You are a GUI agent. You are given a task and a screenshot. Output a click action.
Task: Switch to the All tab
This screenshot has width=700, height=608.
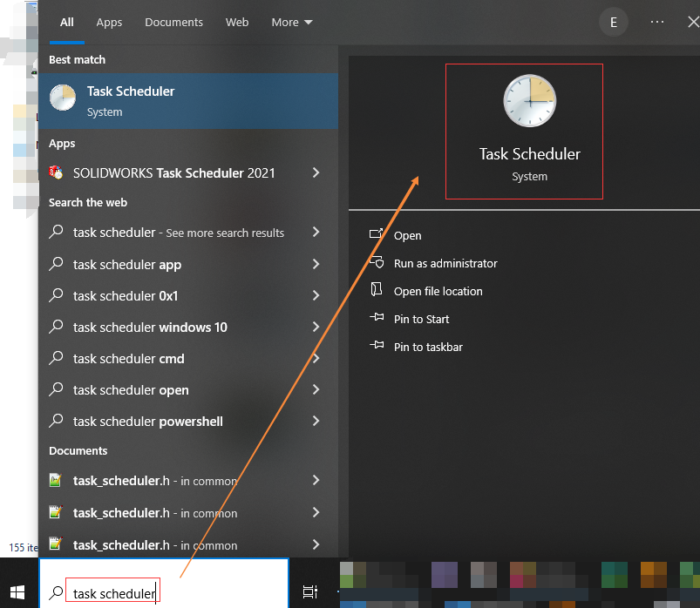click(x=67, y=23)
